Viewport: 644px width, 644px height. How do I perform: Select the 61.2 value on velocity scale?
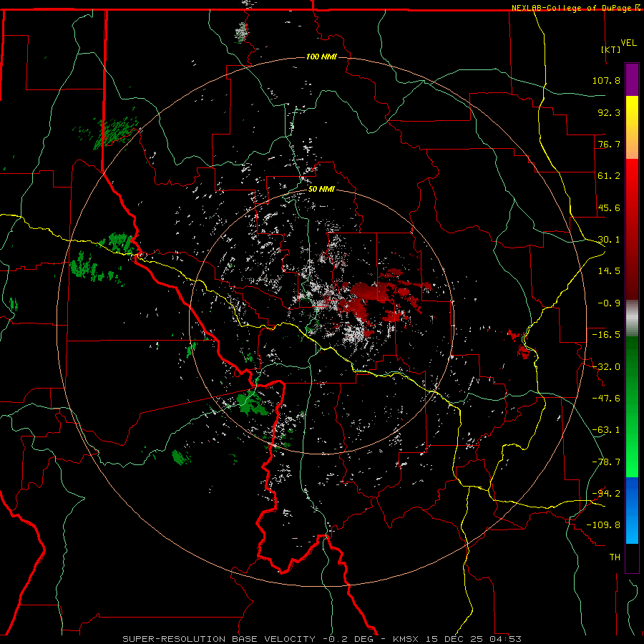tap(609, 176)
